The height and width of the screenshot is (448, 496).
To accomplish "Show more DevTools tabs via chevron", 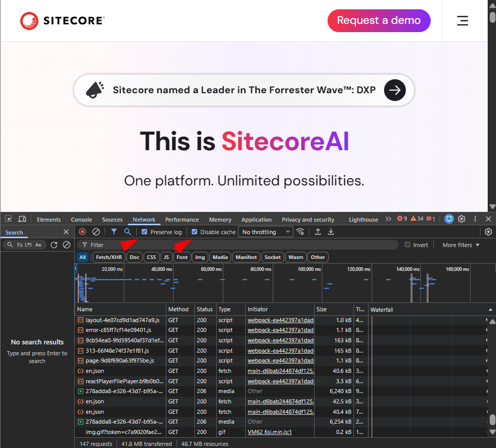I will pyautogui.click(x=388, y=220).
